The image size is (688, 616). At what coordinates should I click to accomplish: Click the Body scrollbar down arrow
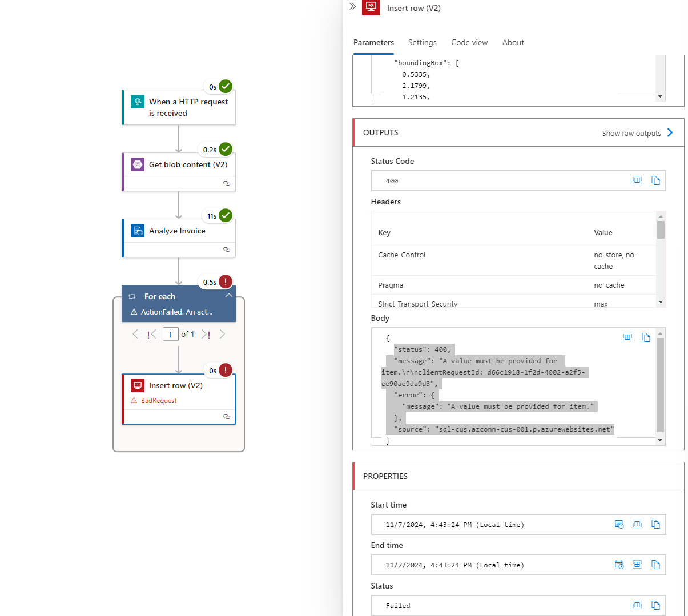click(x=660, y=440)
